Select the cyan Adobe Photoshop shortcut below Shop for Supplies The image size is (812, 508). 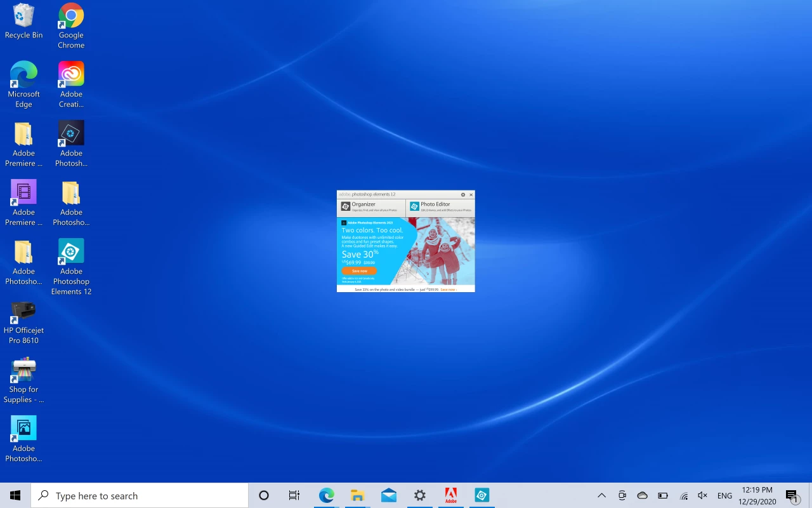[x=23, y=439]
